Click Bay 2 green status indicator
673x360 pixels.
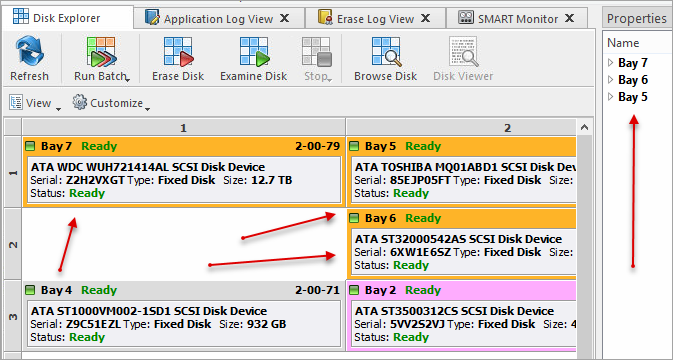[x=354, y=290]
